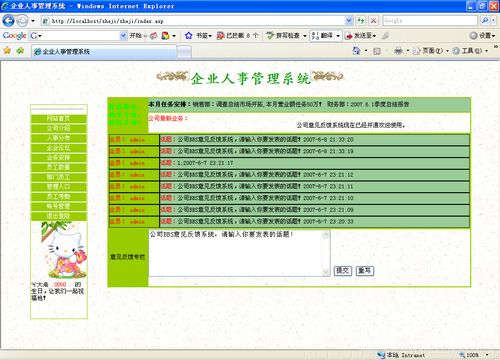Open the 页面 (Page) menu dropdown

pyautogui.click(x=431, y=51)
